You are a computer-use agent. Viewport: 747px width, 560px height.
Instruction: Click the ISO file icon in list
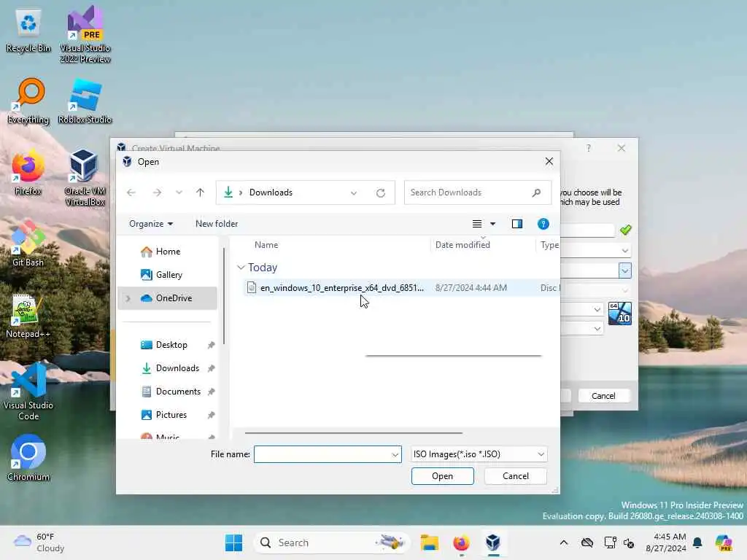pyautogui.click(x=252, y=287)
